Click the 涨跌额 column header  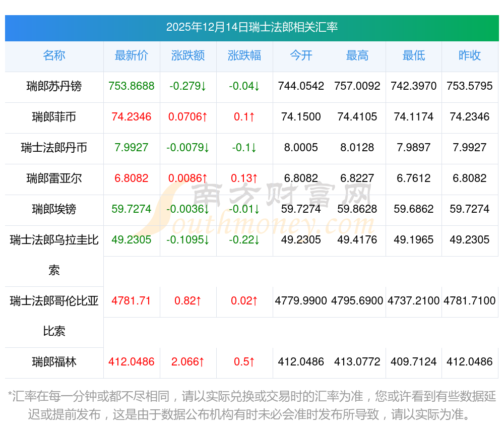(188, 56)
